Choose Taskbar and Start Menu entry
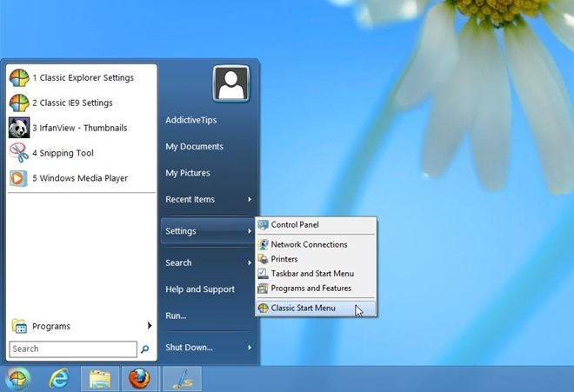574x392 pixels. point(311,274)
